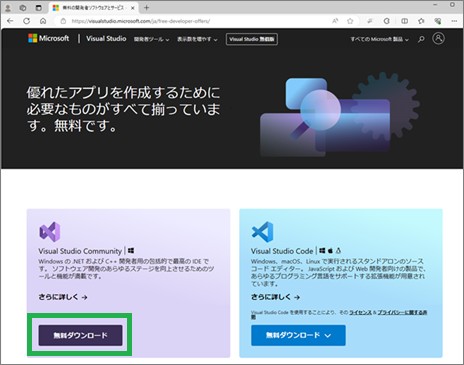464x365 pixels.
Task: Click the purple 無料ダウンロード button
Action: (80, 335)
